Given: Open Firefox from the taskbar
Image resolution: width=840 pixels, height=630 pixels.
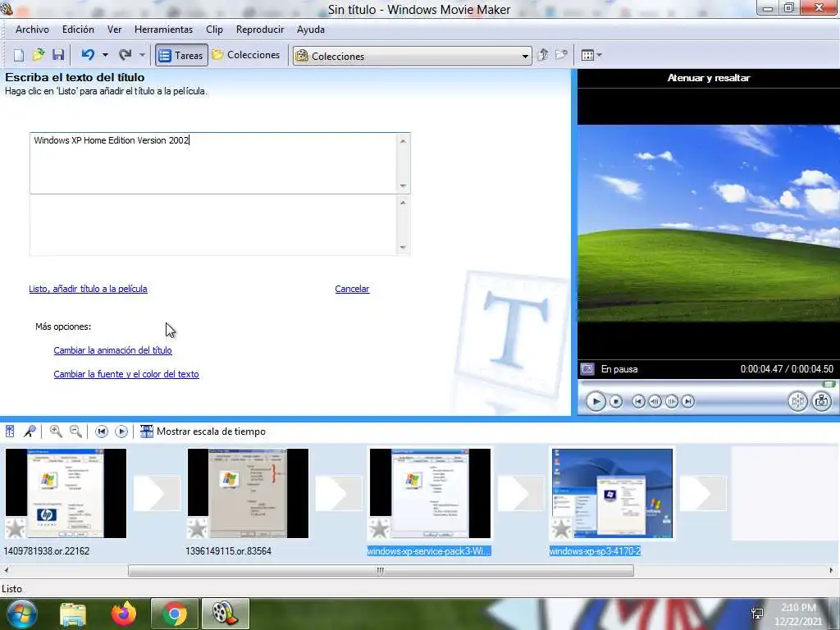Looking at the screenshot, I should (x=124, y=614).
